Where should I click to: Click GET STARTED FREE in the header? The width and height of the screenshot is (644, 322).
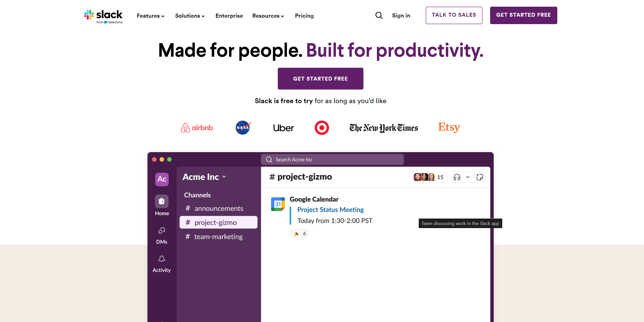click(523, 15)
